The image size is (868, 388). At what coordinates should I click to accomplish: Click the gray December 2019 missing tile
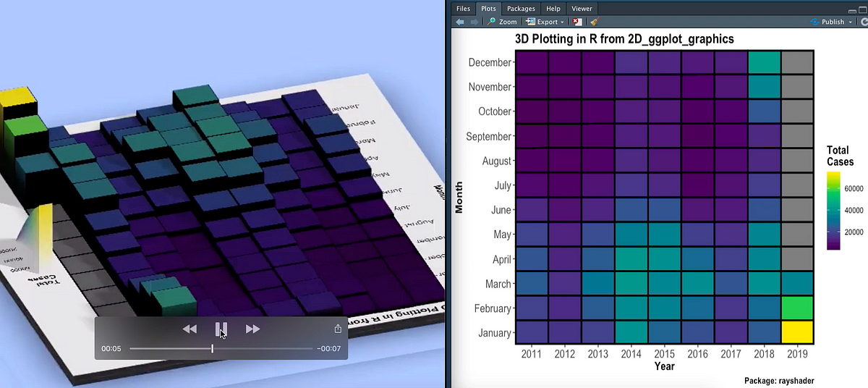pos(798,62)
